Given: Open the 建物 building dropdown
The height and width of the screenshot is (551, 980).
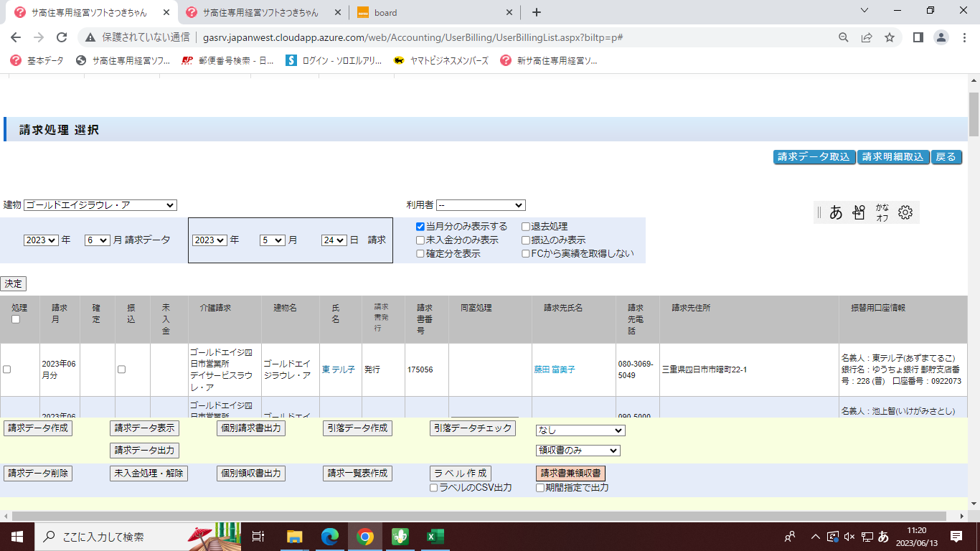Looking at the screenshot, I should (100, 205).
